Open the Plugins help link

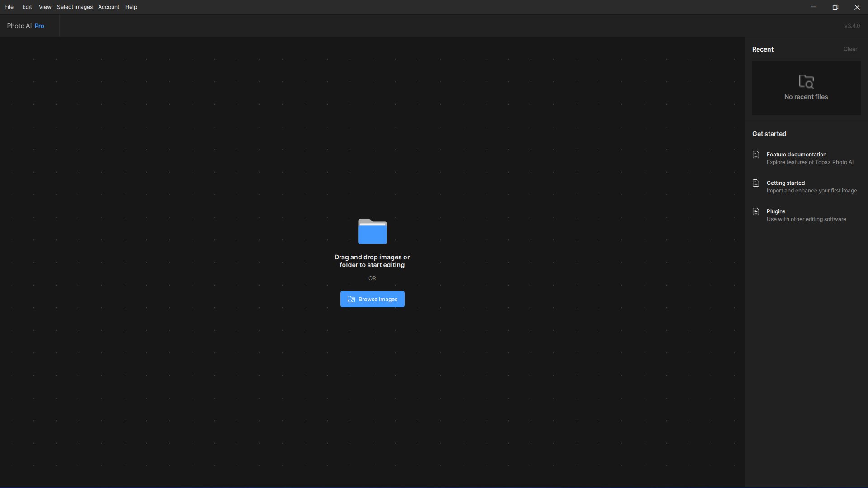tap(776, 211)
